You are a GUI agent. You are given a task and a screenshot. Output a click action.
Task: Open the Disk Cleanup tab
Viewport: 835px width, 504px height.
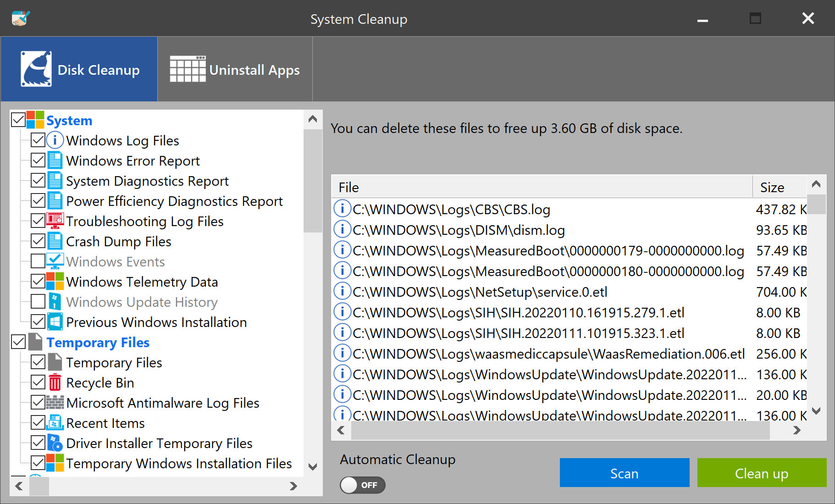(x=79, y=69)
